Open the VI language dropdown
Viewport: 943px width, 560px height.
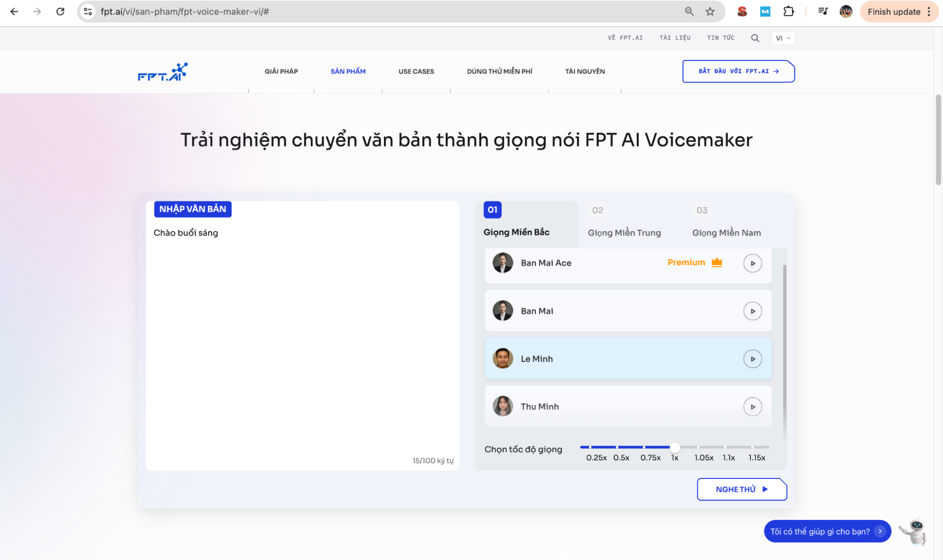[x=783, y=38]
